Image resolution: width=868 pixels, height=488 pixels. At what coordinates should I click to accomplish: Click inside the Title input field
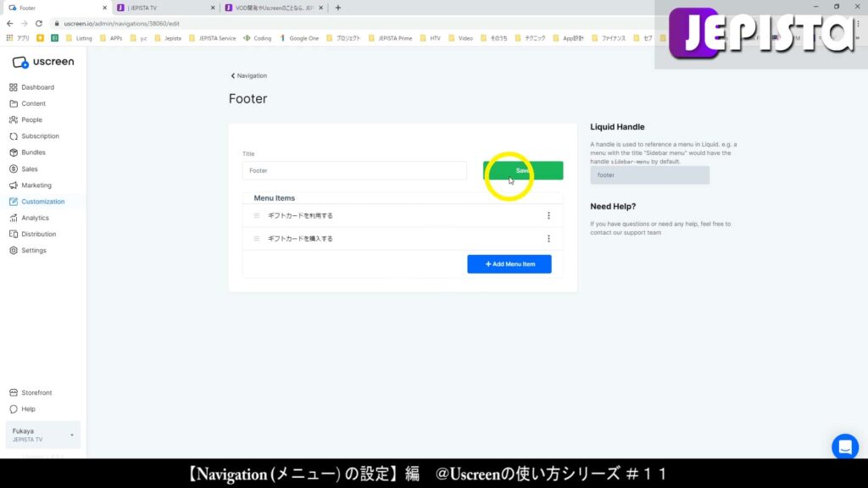click(353, 170)
